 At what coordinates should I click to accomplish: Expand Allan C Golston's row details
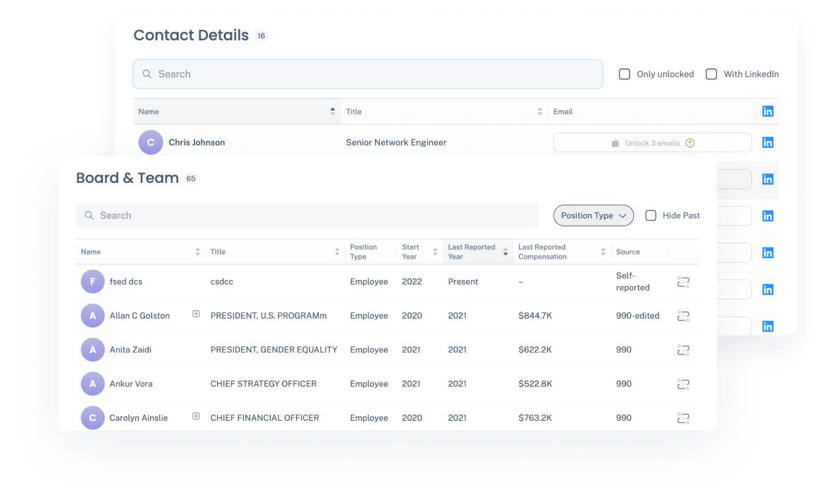[196, 314]
